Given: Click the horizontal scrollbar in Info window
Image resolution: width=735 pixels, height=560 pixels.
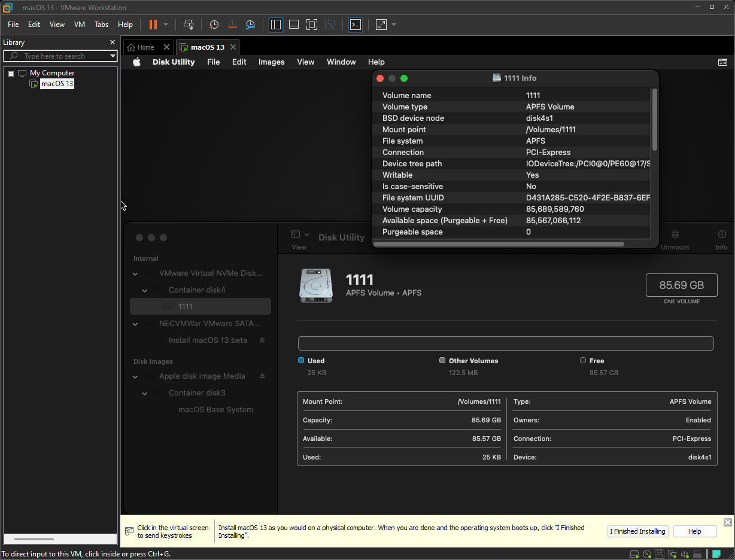Looking at the screenshot, I should (x=498, y=244).
